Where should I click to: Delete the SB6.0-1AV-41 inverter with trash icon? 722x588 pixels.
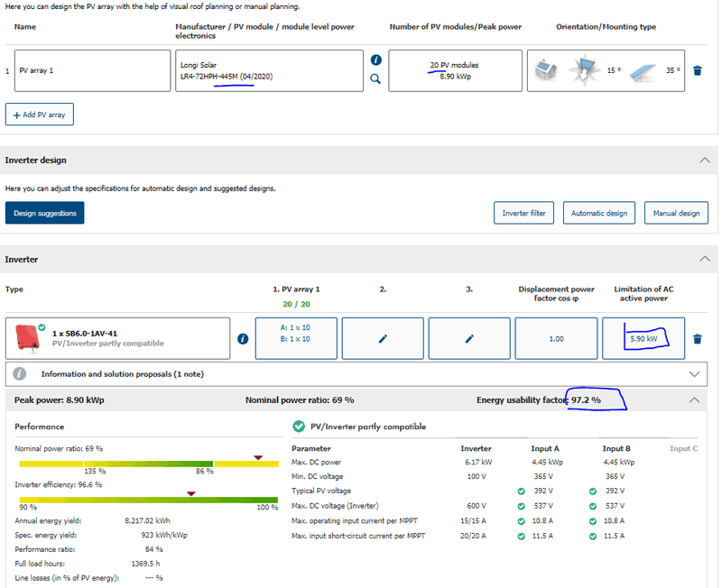697,339
